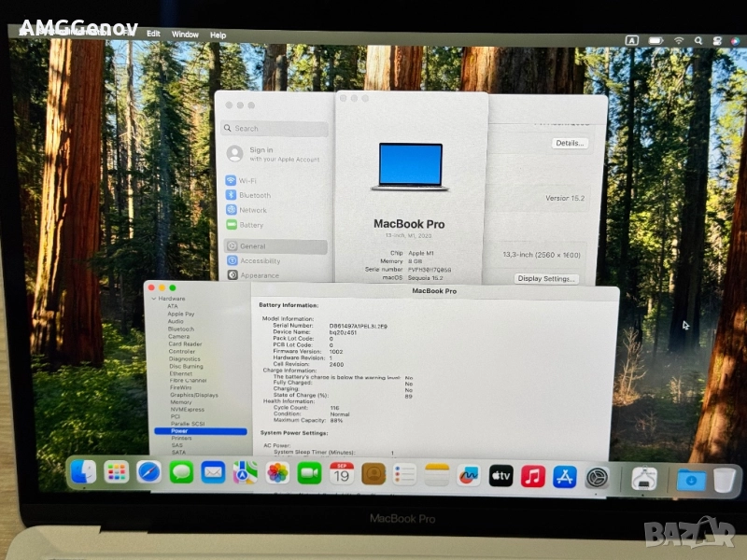Open Launchpad in the Dock
The width and height of the screenshot is (747, 560).
pyautogui.click(x=116, y=472)
